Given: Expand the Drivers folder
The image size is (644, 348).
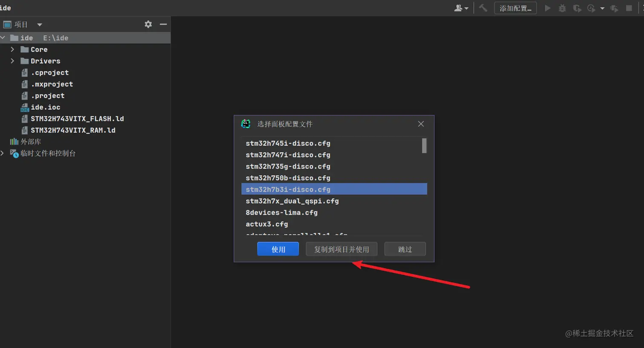Looking at the screenshot, I should click(12, 61).
